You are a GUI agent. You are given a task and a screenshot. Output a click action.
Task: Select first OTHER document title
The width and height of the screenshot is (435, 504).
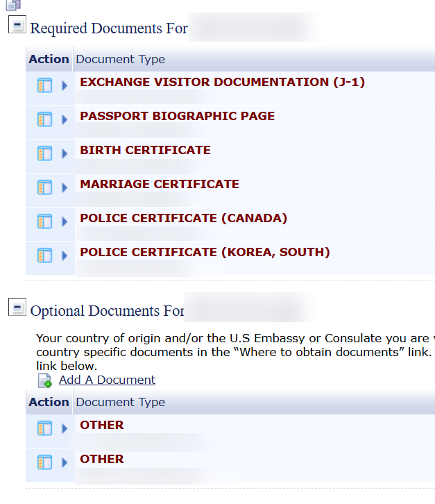pos(102,426)
